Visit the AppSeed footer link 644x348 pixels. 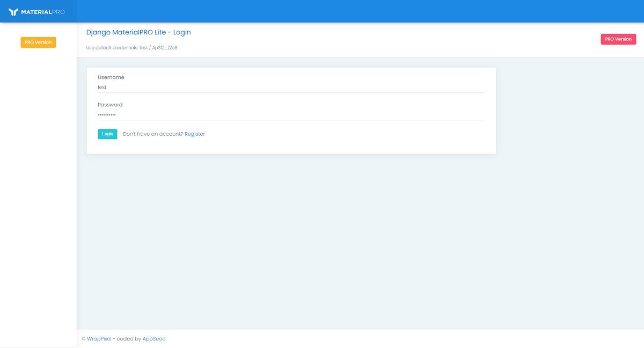click(154, 339)
